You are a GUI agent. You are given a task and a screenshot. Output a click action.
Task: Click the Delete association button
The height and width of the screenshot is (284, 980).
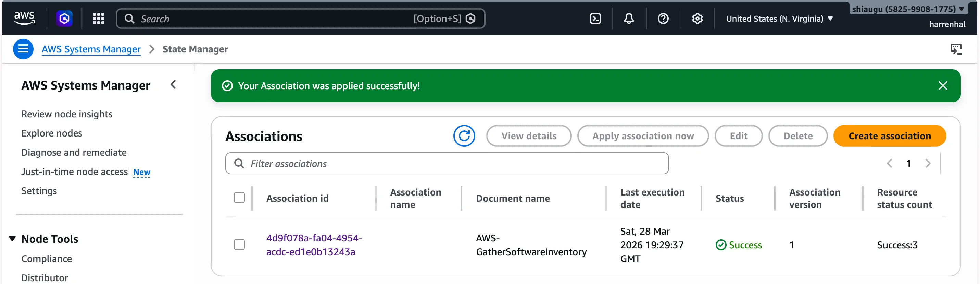(798, 136)
